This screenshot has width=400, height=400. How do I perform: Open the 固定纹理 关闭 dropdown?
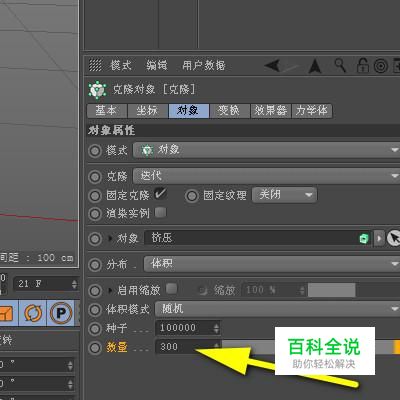[x=284, y=195]
